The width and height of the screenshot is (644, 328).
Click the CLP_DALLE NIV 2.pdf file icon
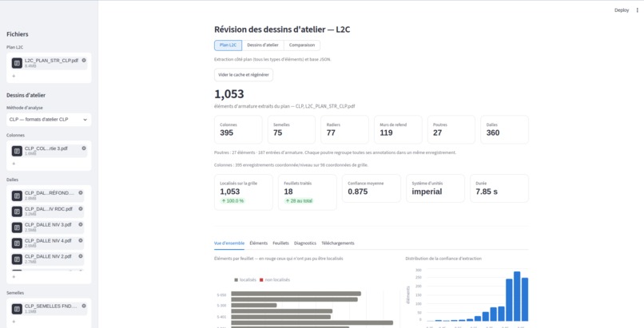(x=17, y=259)
